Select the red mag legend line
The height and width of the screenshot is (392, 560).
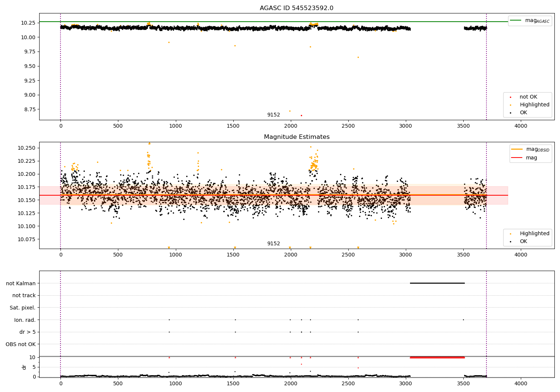pyautogui.click(x=517, y=158)
